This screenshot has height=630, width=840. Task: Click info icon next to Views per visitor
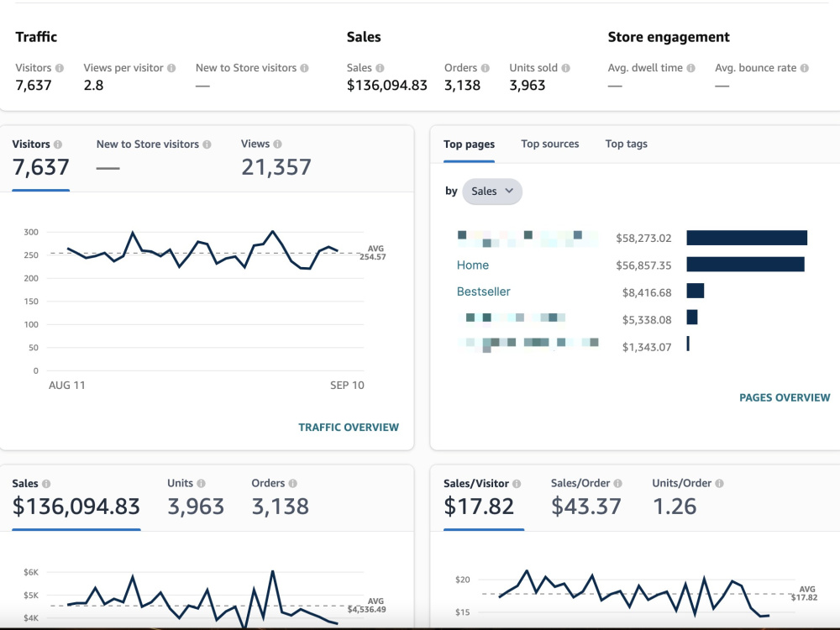point(171,68)
